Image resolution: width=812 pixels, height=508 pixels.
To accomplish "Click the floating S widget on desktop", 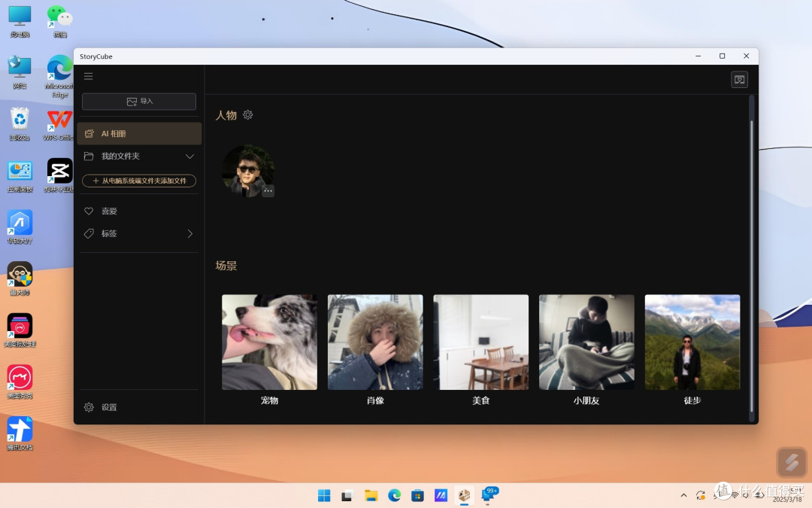I will 791,462.
